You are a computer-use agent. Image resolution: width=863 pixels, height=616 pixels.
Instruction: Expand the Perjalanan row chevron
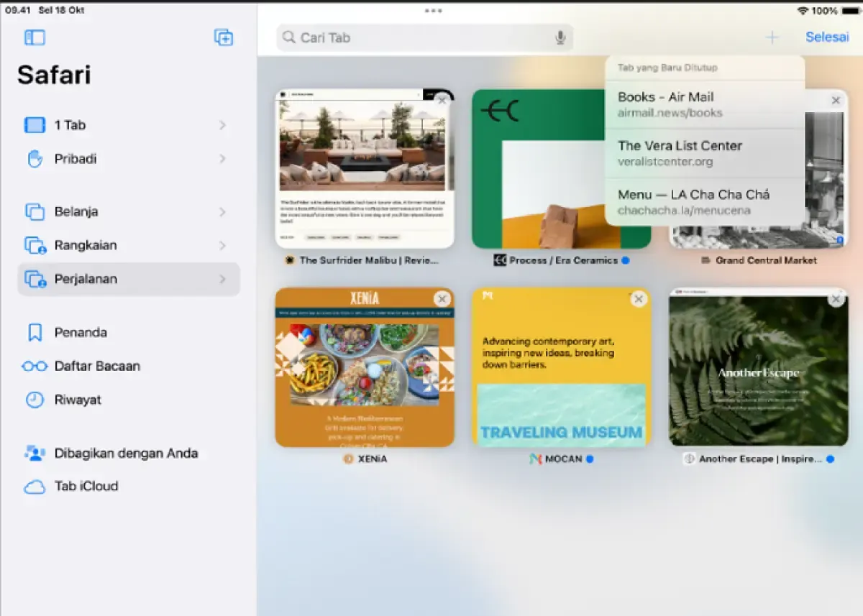coord(222,279)
